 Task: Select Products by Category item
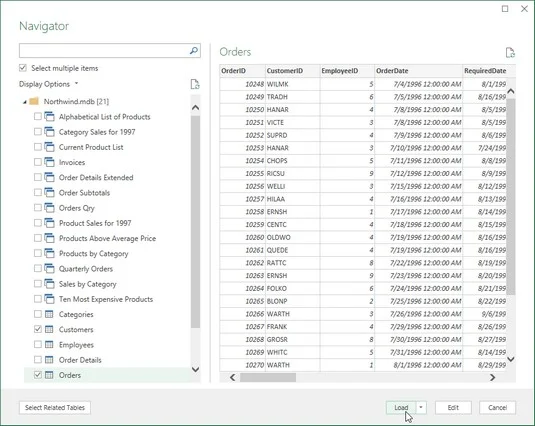(x=93, y=253)
